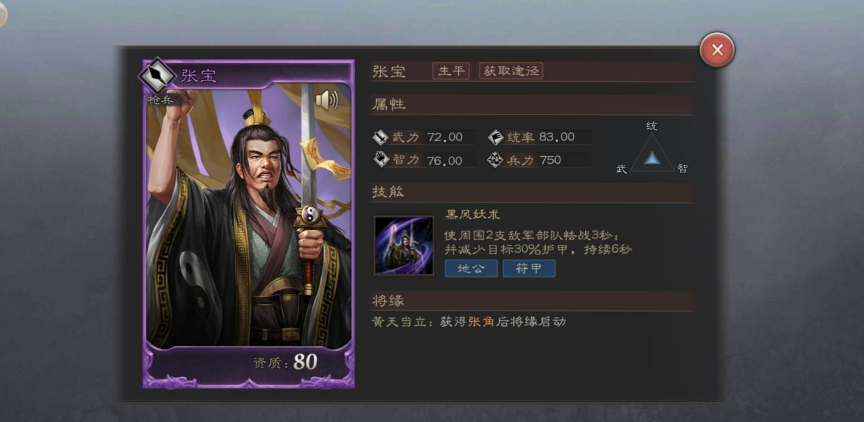Image resolution: width=864 pixels, height=422 pixels.
Task: Select the 地公 skill tag button
Action: 471,268
